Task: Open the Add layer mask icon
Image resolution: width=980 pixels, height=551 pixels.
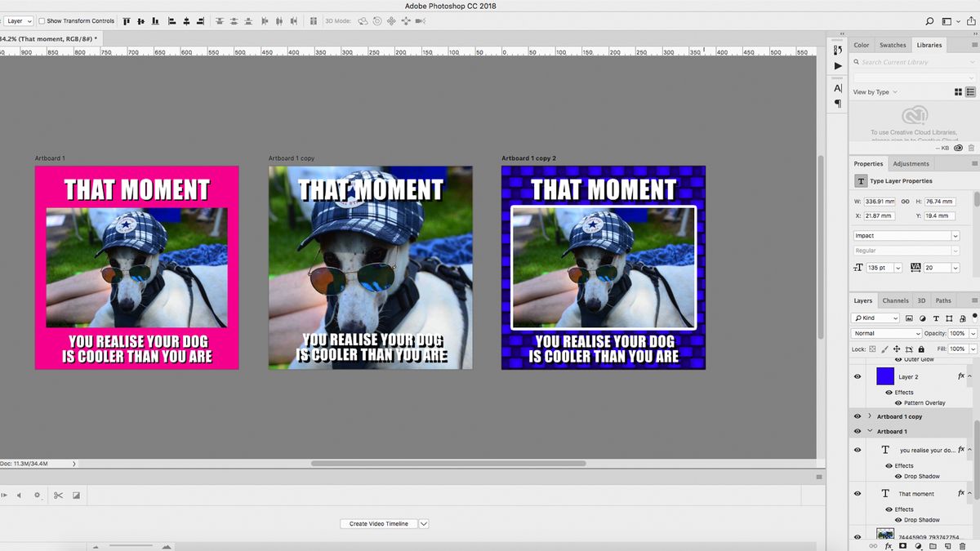Action: click(x=902, y=545)
